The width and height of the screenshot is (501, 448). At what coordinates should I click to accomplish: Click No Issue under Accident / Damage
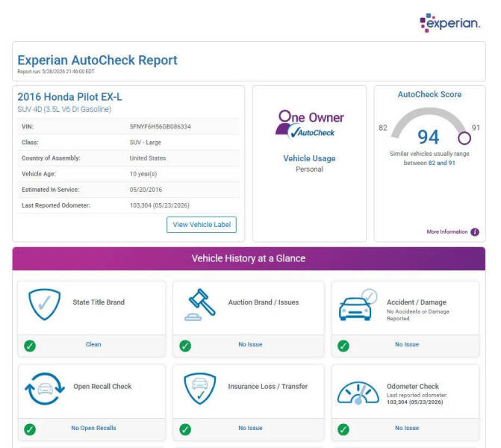pos(407,344)
